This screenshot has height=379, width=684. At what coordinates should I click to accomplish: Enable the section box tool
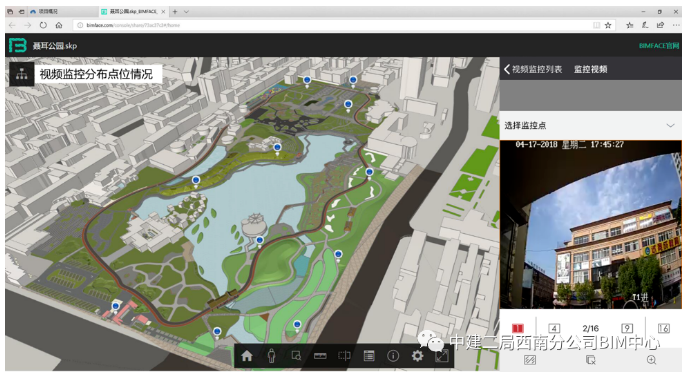coord(344,356)
